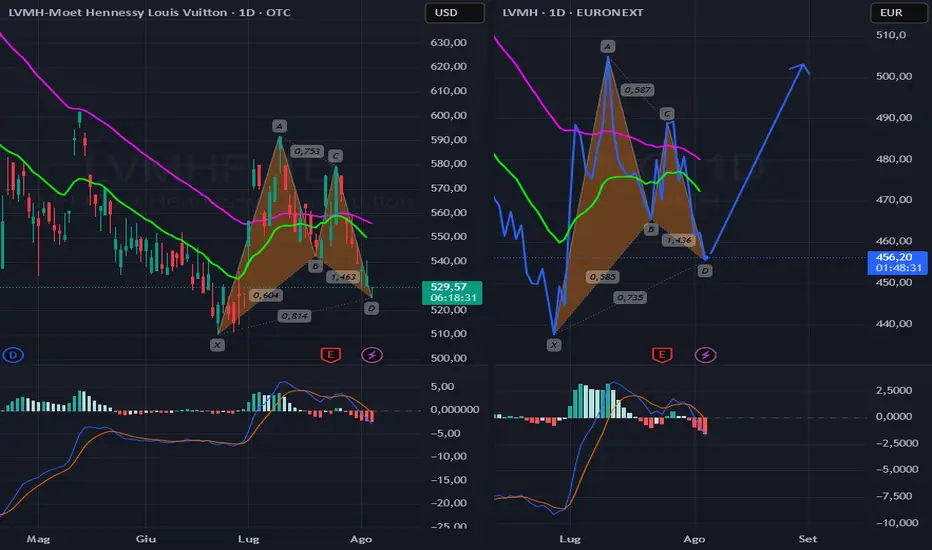The image size is (932, 550).
Task: Click the 500,00 price level on right scale
Action: [894, 76]
